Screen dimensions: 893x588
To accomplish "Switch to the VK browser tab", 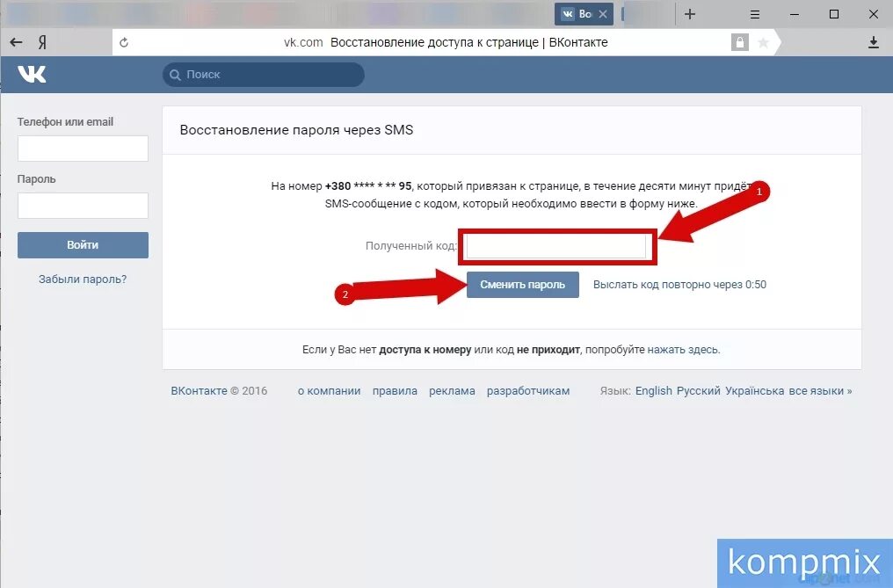I will click(x=584, y=14).
